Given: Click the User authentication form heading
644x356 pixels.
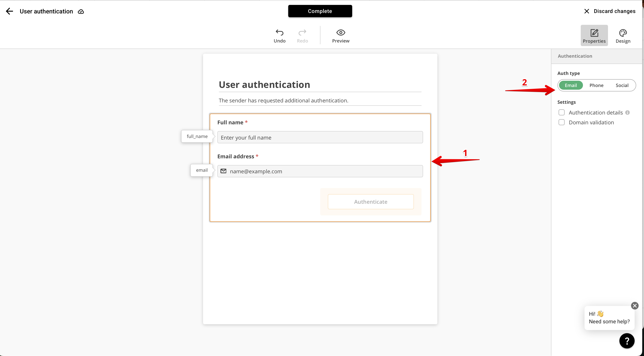Looking at the screenshot, I should (264, 85).
